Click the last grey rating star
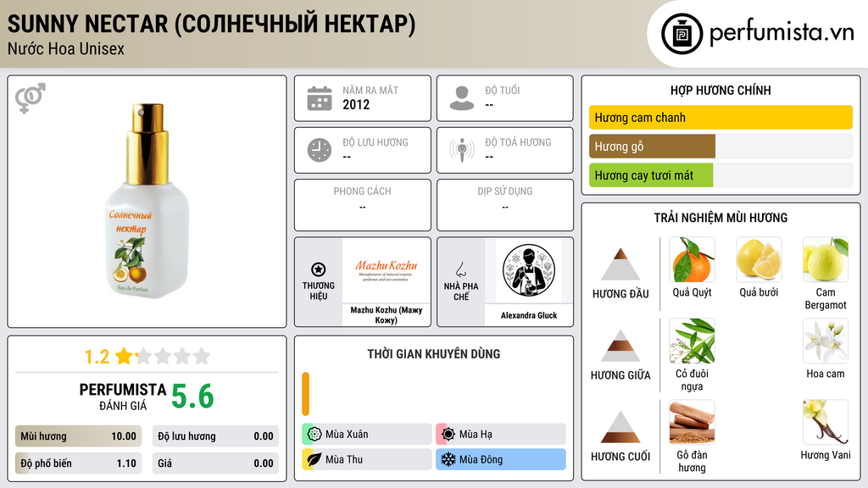Image resolution: width=868 pixels, height=488 pixels. pos(202,356)
